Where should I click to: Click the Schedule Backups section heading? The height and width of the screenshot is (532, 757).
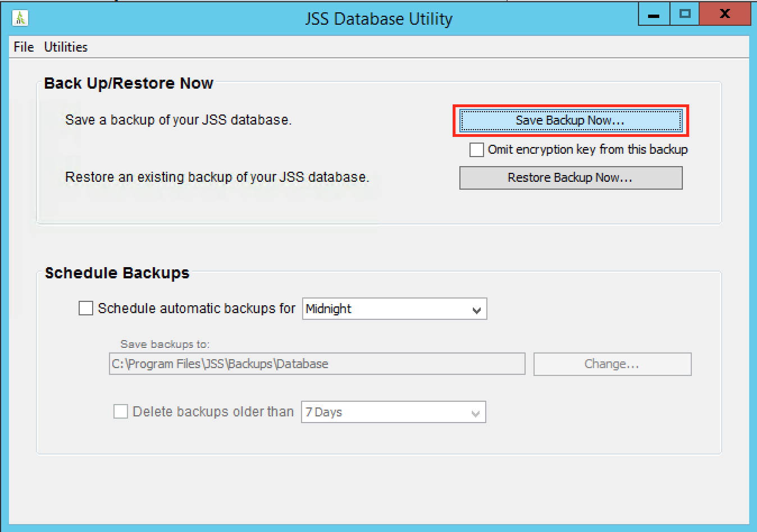point(117,273)
